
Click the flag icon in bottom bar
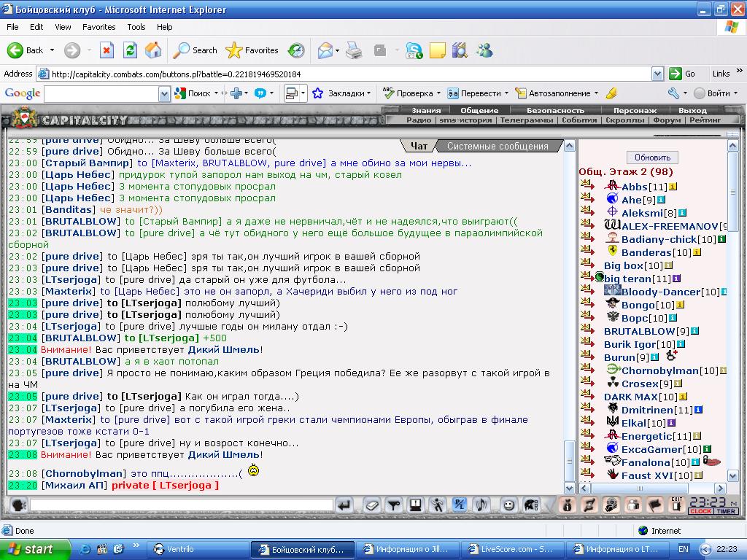[x=655, y=505]
